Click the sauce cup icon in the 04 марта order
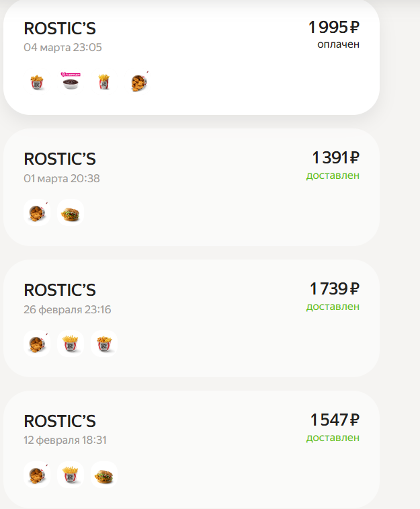This screenshot has height=509, width=420. [x=71, y=82]
